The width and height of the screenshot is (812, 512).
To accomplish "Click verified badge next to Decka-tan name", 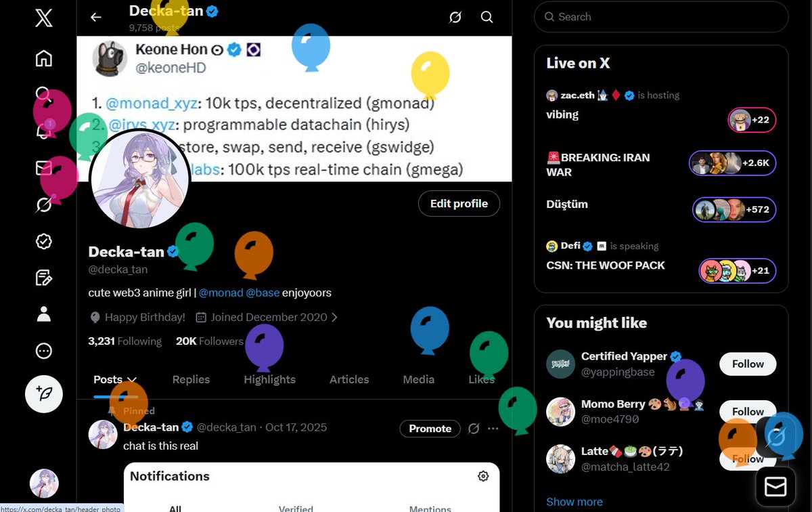I will 173,252.
